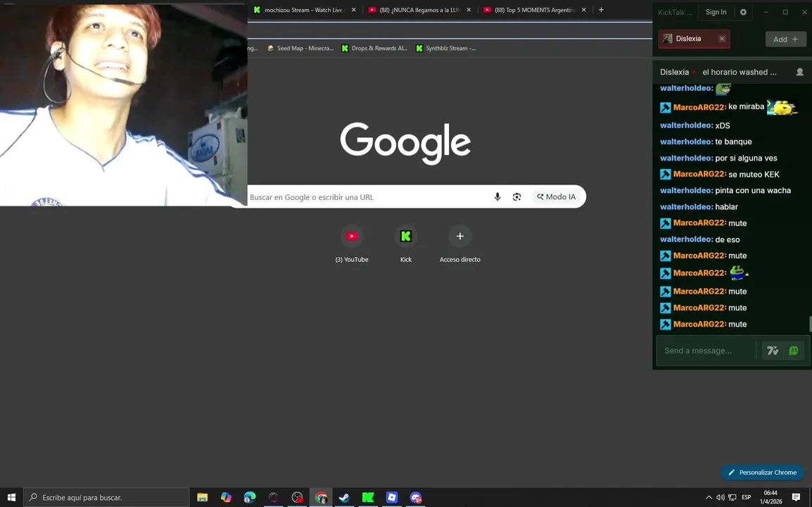Close the Dislexia chatroom tab
This screenshot has width=812, height=507.
[721, 39]
